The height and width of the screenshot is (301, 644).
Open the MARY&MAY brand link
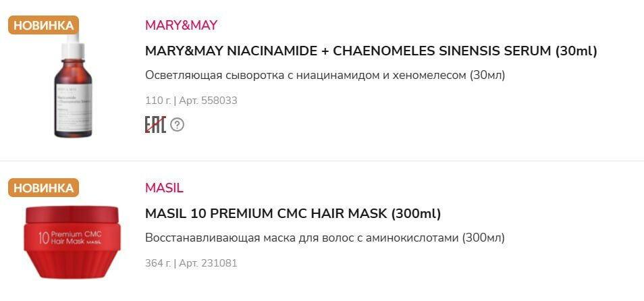(181, 26)
